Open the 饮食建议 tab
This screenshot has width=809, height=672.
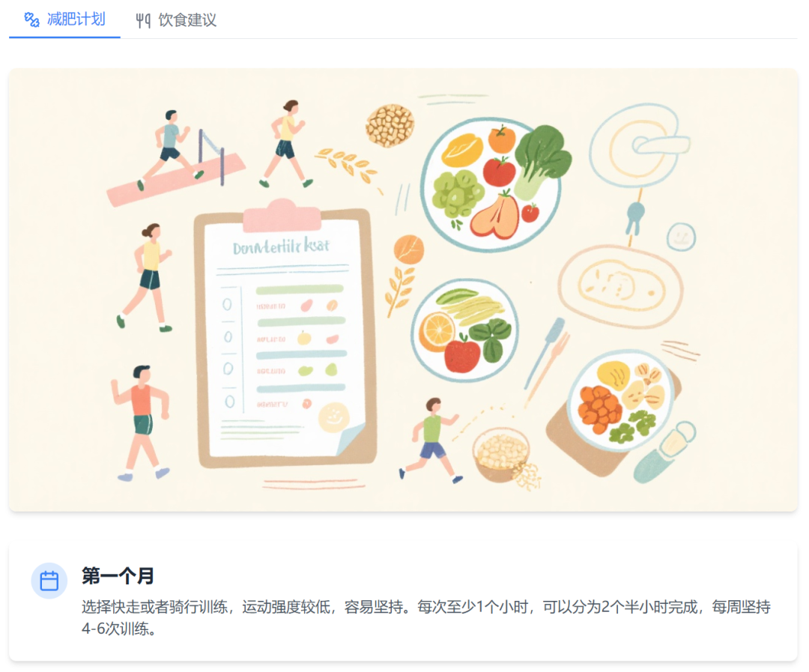176,19
